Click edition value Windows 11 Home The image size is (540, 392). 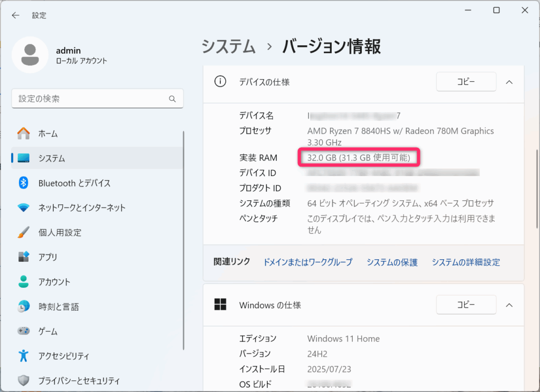pos(343,339)
